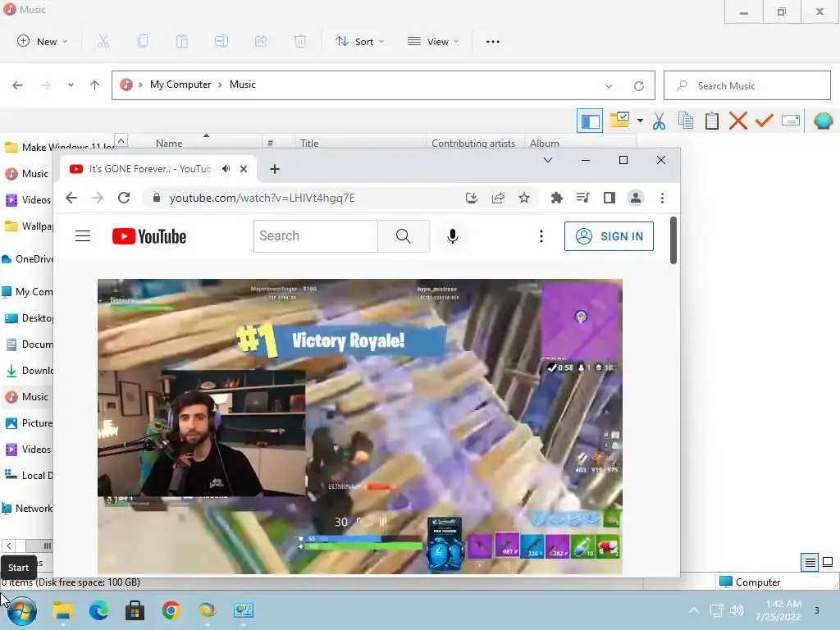Viewport: 840px width, 630px height.
Task: Select Local Disk in the Explorer sidebar
Action: coord(28,475)
